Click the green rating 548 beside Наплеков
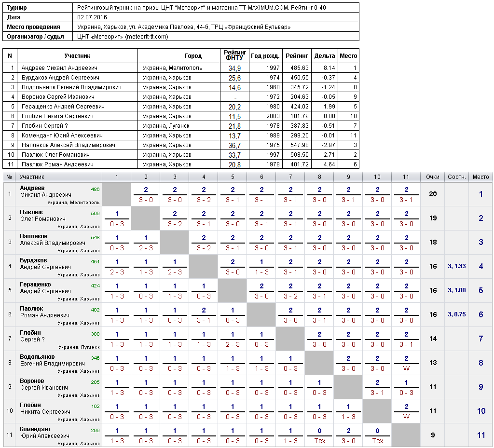 click(95, 237)
